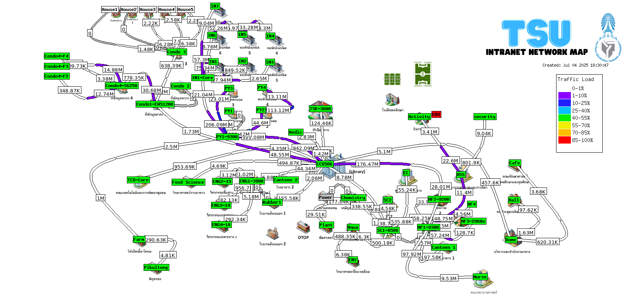The width and height of the screenshot is (644, 303).
Task: Click the red EDU node label
Action: pyautogui.click(x=436, y=114)
